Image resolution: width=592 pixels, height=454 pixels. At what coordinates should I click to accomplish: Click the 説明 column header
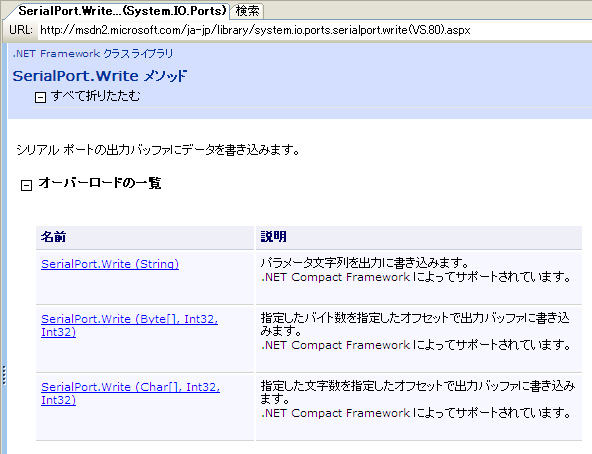point(273,237)
